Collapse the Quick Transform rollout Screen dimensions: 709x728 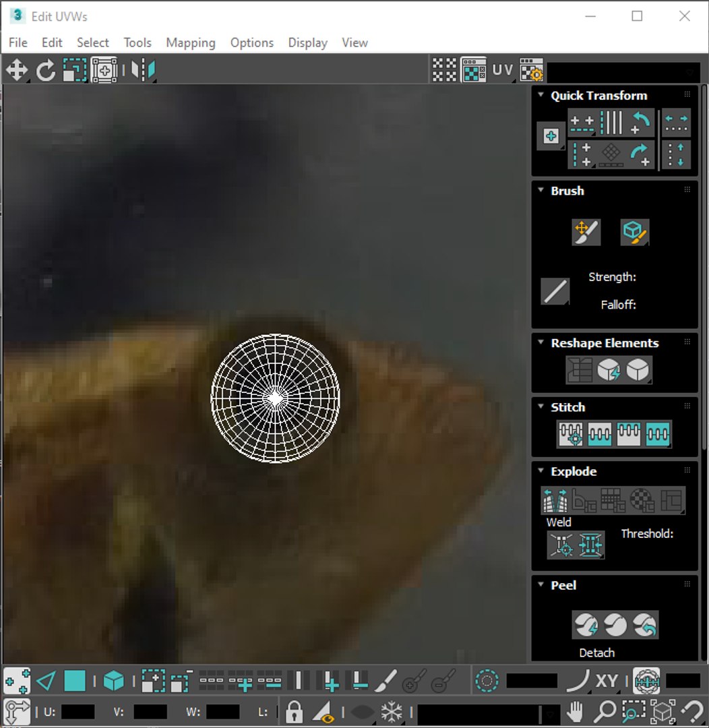point(541,95)
